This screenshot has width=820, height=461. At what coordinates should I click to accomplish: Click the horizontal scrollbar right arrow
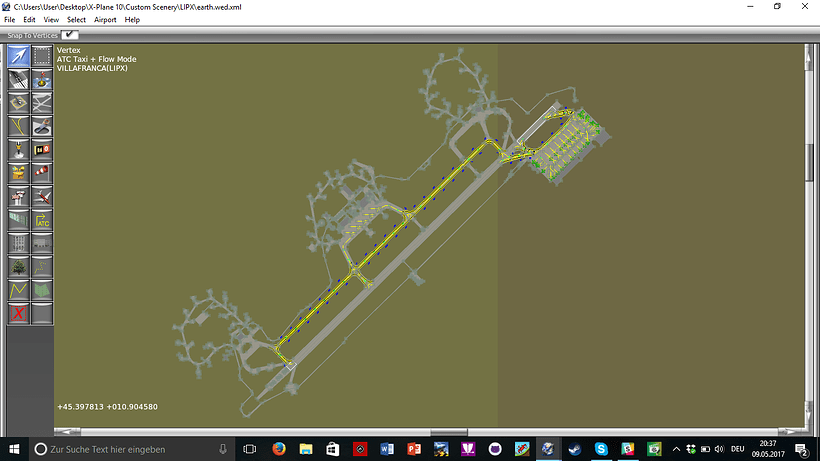tap(791, 432)
